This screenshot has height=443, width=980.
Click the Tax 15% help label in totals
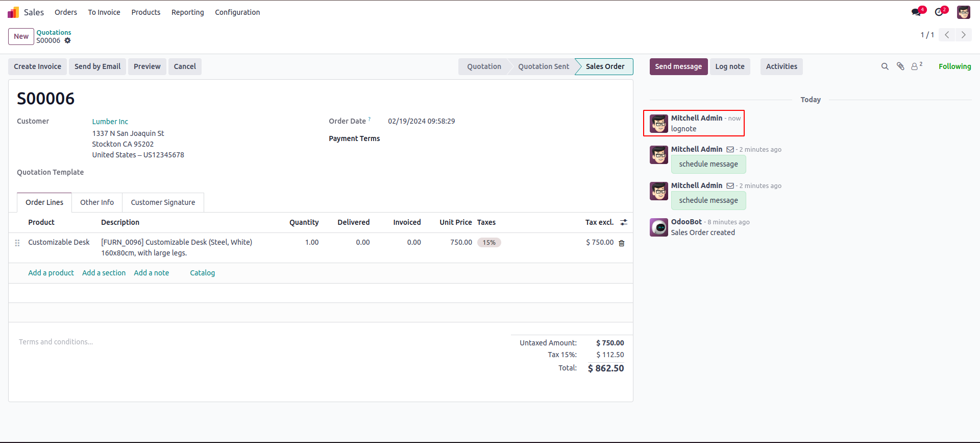(x=562, y=355)
